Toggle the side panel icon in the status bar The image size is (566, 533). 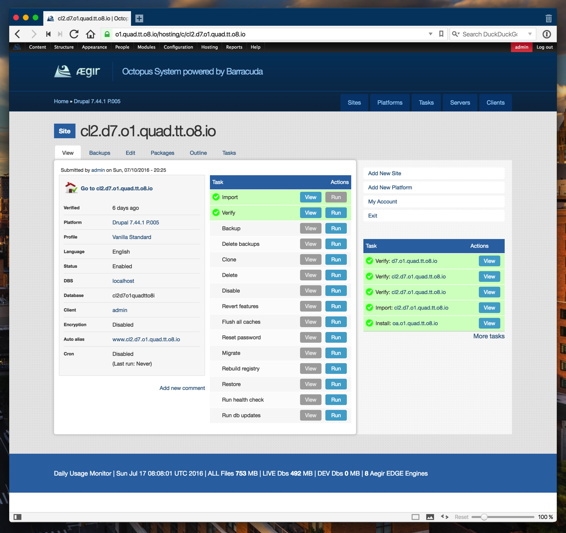tap(17, 517)
